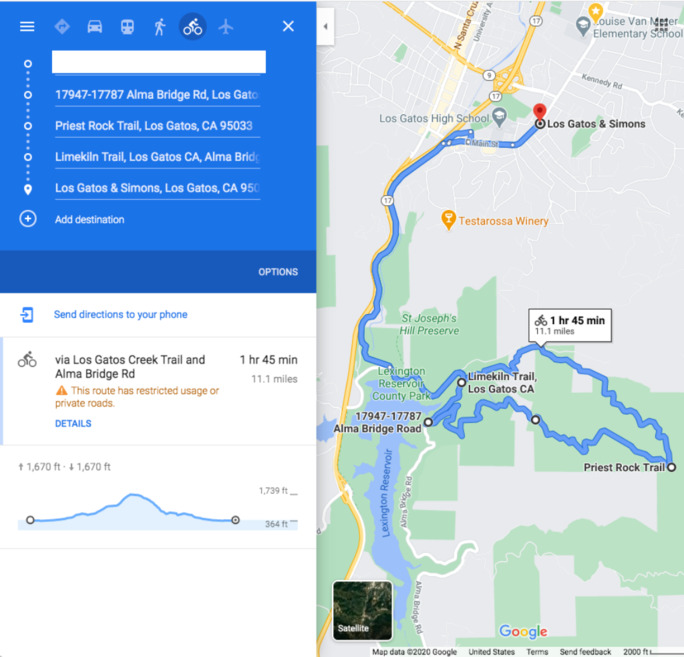Open Google apps grid icon

[x=661, y=24]
